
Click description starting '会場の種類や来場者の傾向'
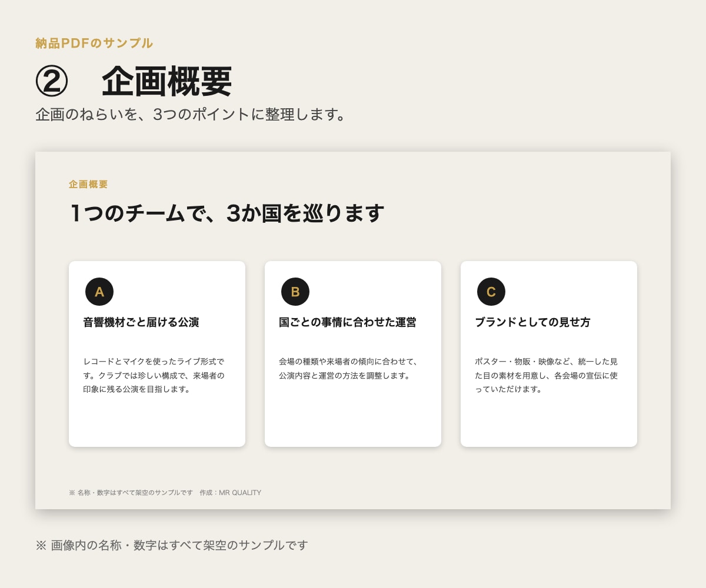pyautogui.click(x=349, y=368)
